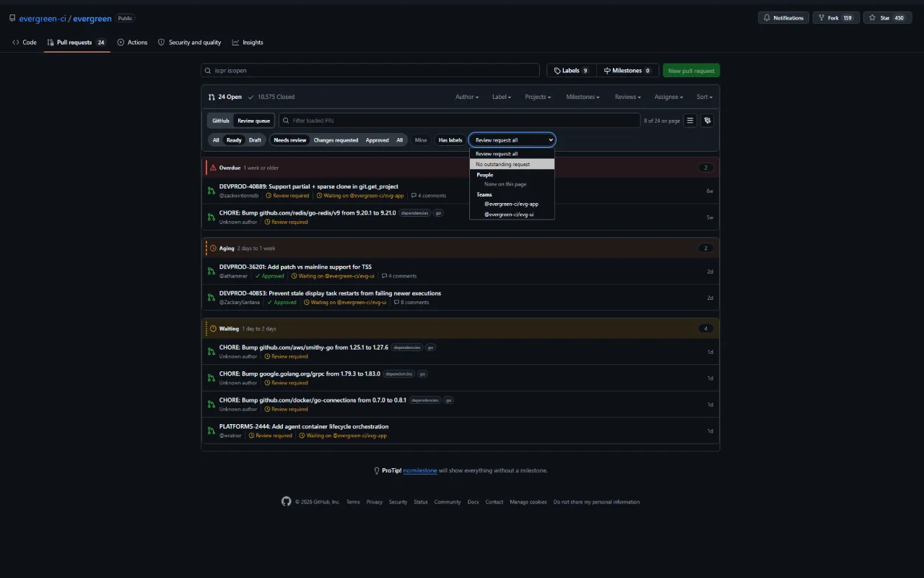Open the Actions tab
Viewport: 924px width, 578px height.
[x=132, y=43]
